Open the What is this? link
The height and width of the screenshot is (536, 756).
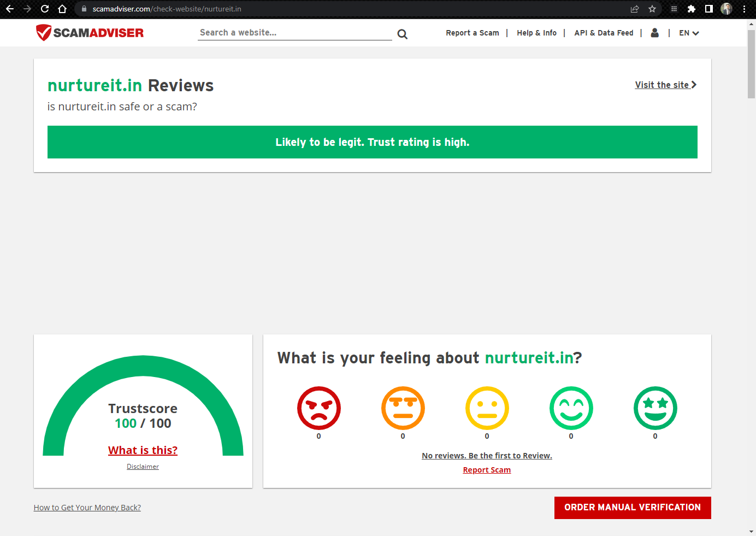coord(143,450)
